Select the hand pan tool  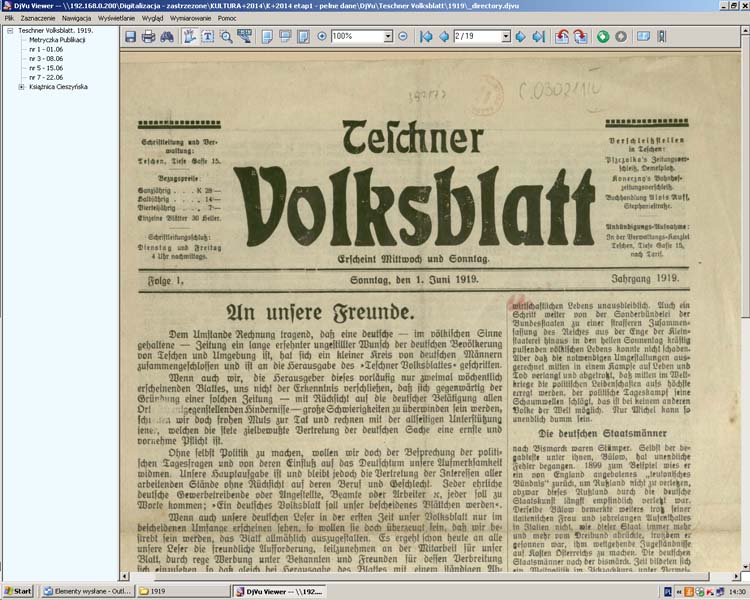(189, 36)
